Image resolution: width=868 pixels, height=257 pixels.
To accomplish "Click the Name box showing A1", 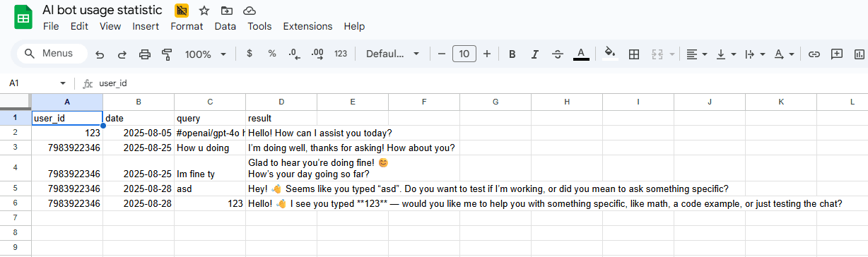I will [37, 83].
